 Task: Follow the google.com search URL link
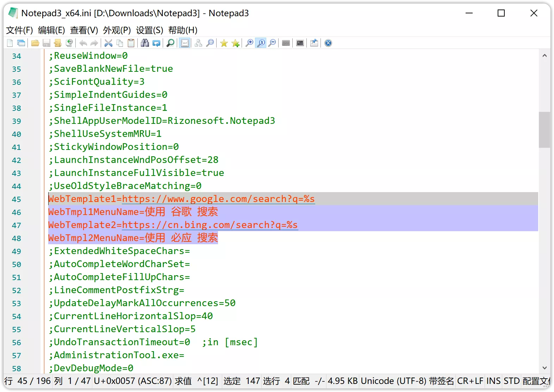click(x=218, y=199)
